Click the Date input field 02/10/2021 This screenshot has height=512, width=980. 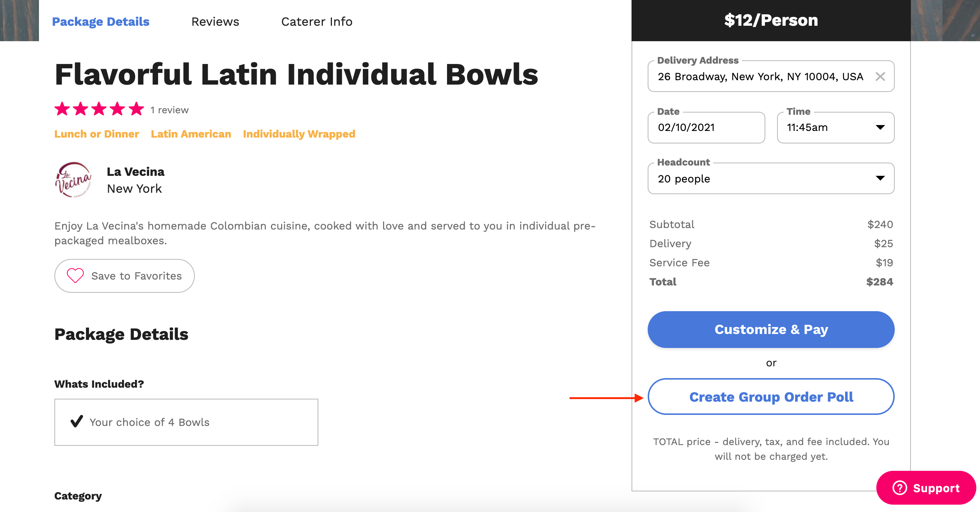[706, 128]
